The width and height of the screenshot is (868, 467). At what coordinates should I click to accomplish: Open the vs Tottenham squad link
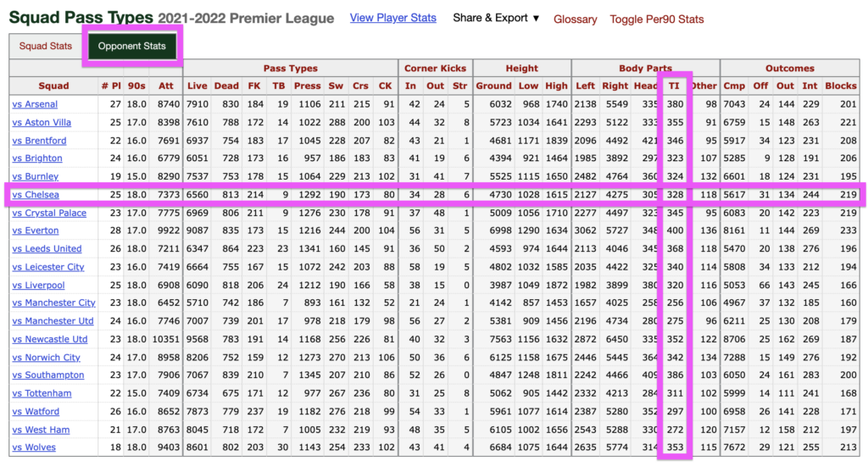(42, 393)
